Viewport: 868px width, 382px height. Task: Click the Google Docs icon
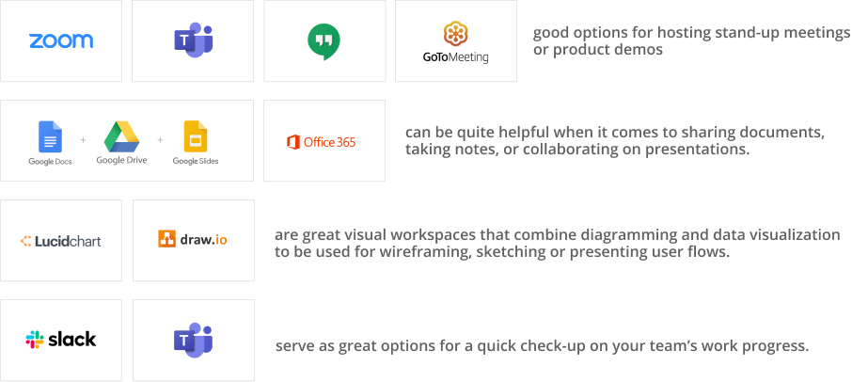(x=51, y=136)
